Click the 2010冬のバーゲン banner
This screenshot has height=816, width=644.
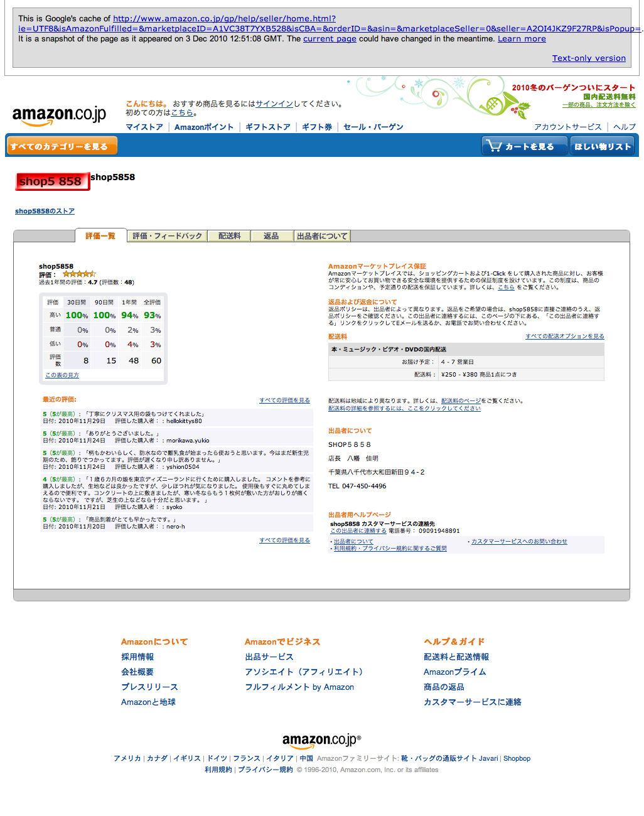pos(574,88)
